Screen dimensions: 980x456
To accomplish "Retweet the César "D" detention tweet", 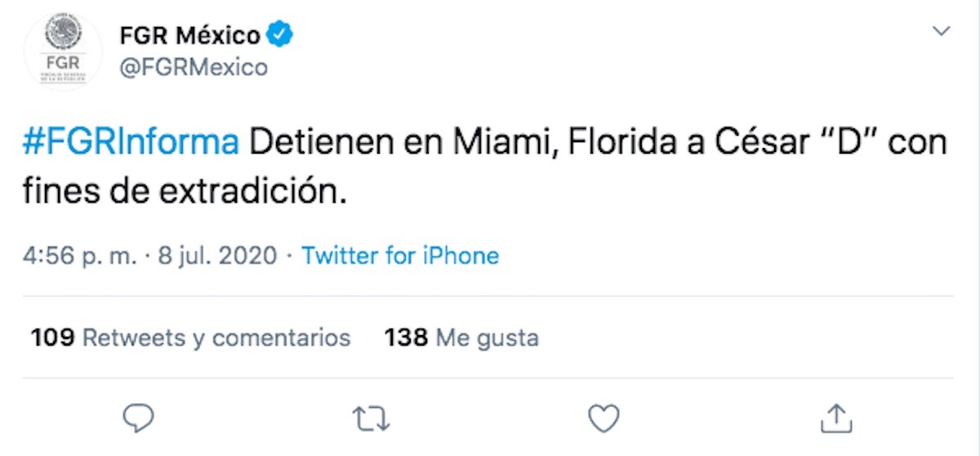I will click(x=372, y=418).
